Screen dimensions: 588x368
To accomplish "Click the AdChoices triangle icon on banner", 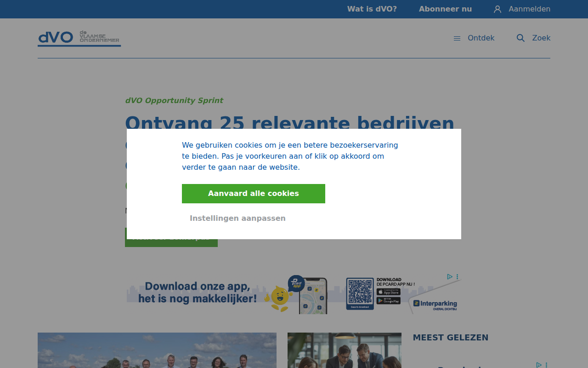I will click(450, 276).
